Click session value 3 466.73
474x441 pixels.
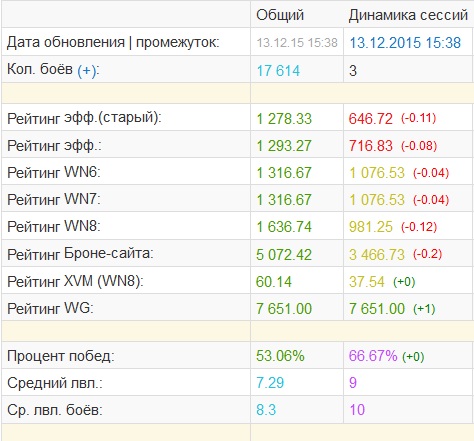[x=377, y=255]
